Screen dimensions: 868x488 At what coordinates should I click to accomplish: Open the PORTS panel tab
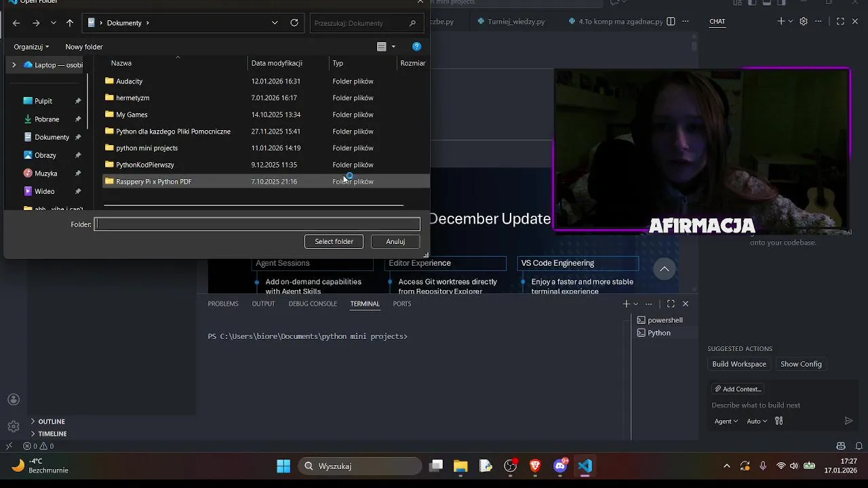402,304
